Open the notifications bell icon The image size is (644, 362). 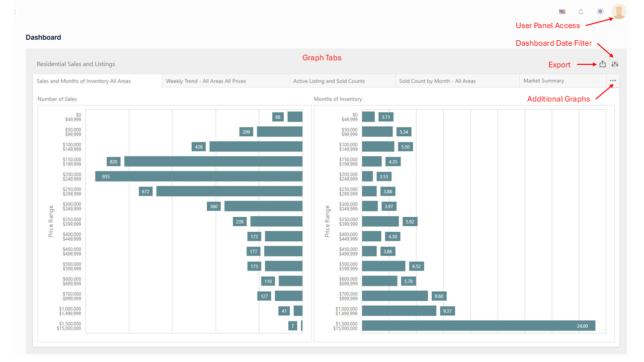pos(581,11)
